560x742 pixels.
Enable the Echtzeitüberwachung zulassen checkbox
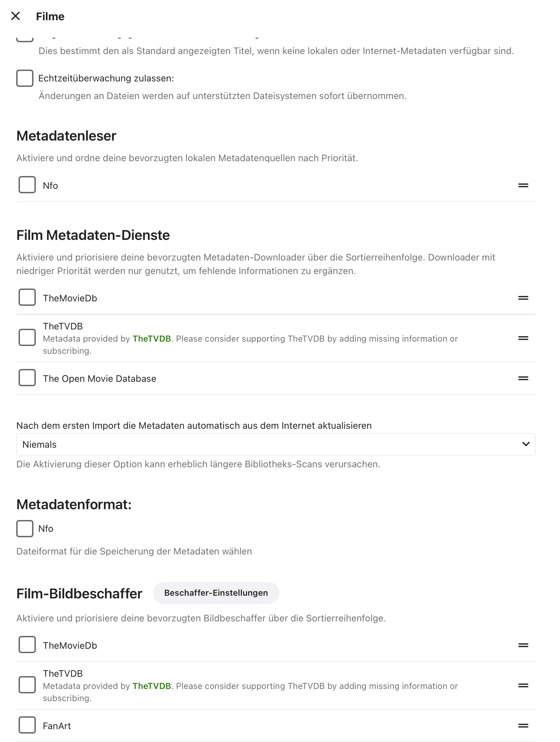pyautogui.click(x=25, y=78)
